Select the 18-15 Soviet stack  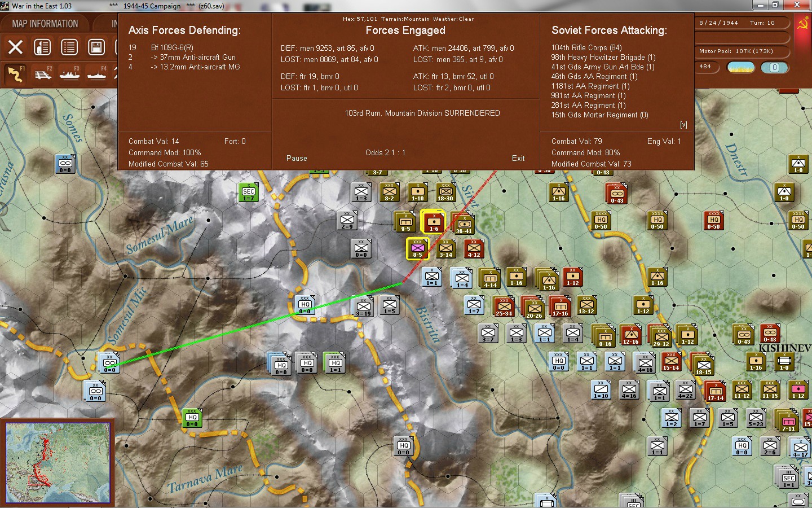pyautogui.click(x=702, y=365)
